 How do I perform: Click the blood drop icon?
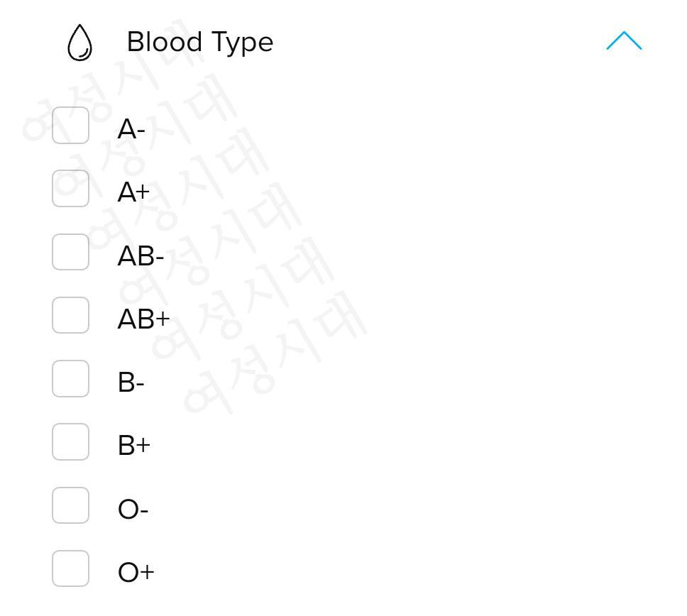79,43
